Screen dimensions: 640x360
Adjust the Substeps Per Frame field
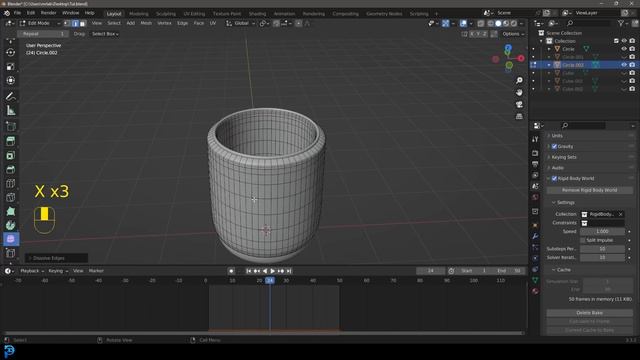click(x=602, y=249)
